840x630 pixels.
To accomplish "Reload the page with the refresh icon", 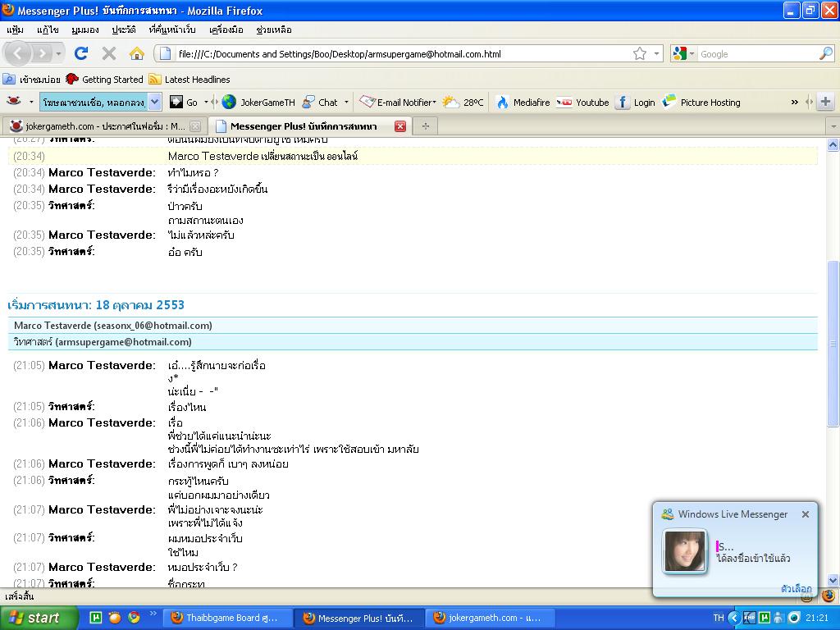I will [81, 53].
